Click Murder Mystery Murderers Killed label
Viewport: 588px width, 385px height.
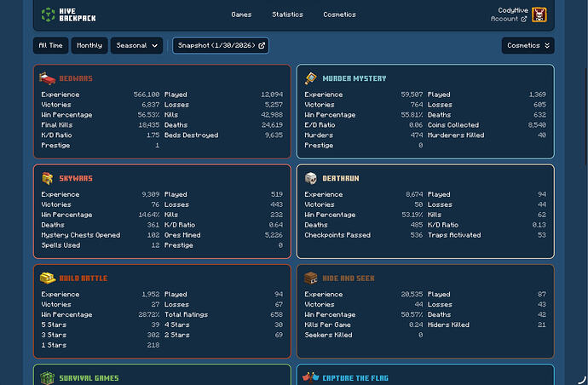[x=456, y=135]
